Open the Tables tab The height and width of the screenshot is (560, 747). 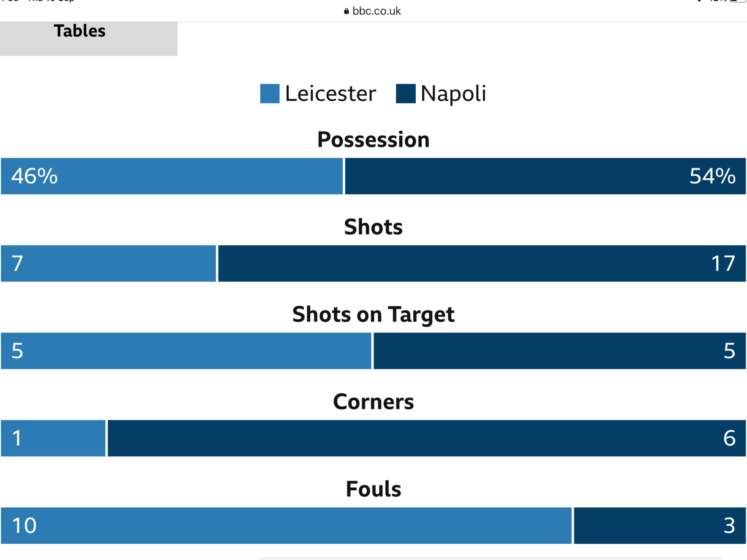pyautogui.click(x=89, y=39)
